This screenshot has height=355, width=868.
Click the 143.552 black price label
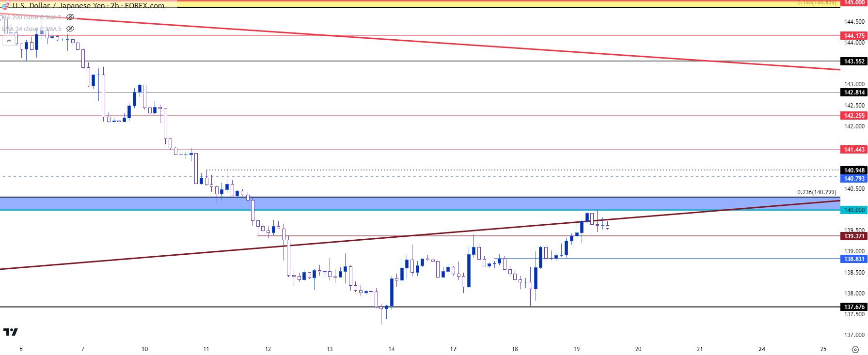click(x=854, y=61)
